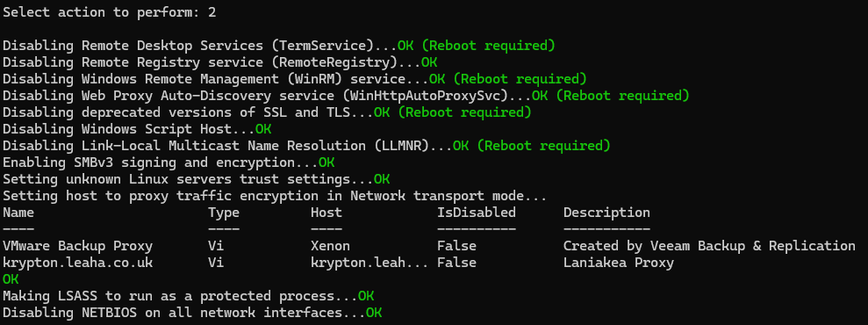Click the LLMNR Reboot required text
This screenshot has width=868, height=325.
pos(543,146)
